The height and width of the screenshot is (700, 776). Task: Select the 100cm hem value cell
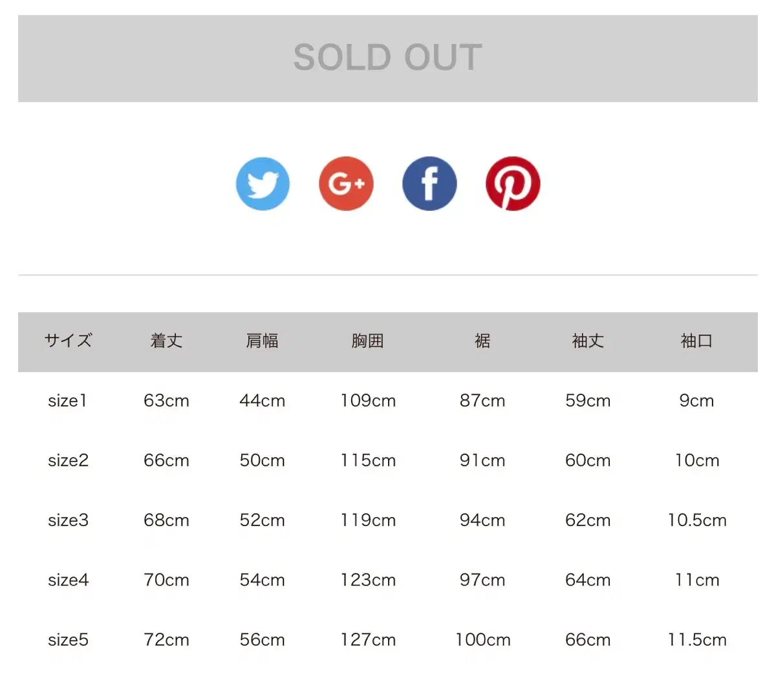482,640
